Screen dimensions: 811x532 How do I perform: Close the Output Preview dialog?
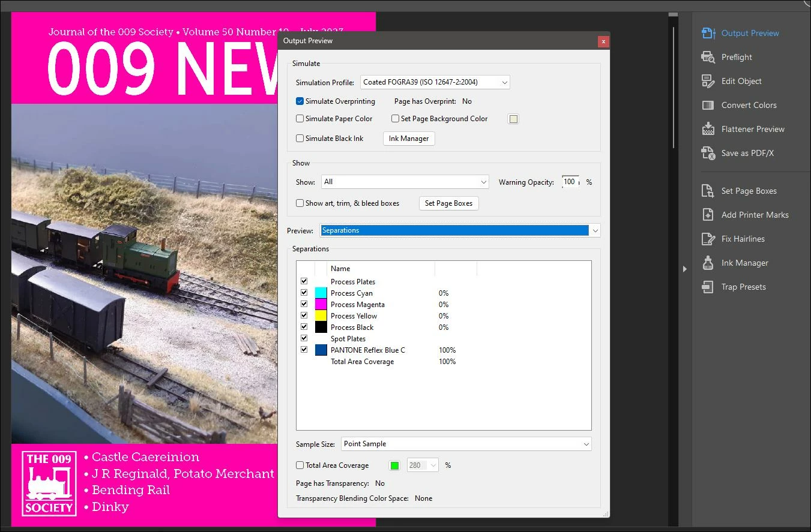tap(603, 41)
